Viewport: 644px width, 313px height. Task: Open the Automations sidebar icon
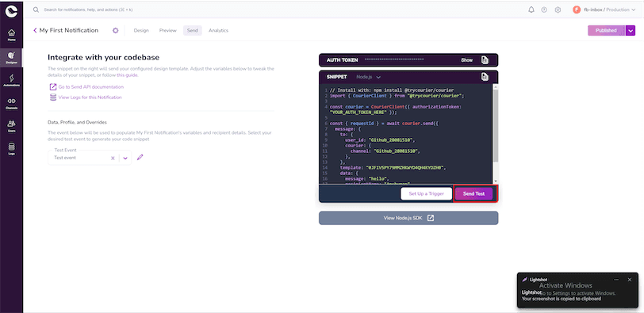pos(11,80)
